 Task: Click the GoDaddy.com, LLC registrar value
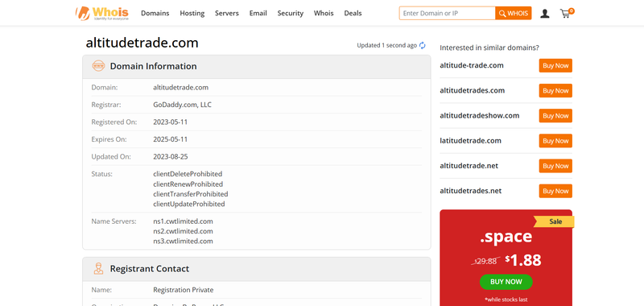click(183, 105)
